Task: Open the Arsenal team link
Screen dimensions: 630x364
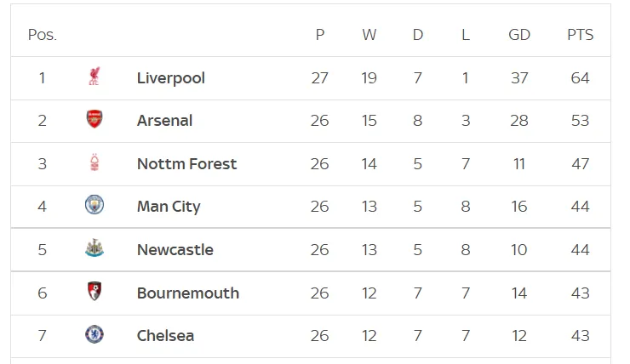Action: [x=164, y=121]
